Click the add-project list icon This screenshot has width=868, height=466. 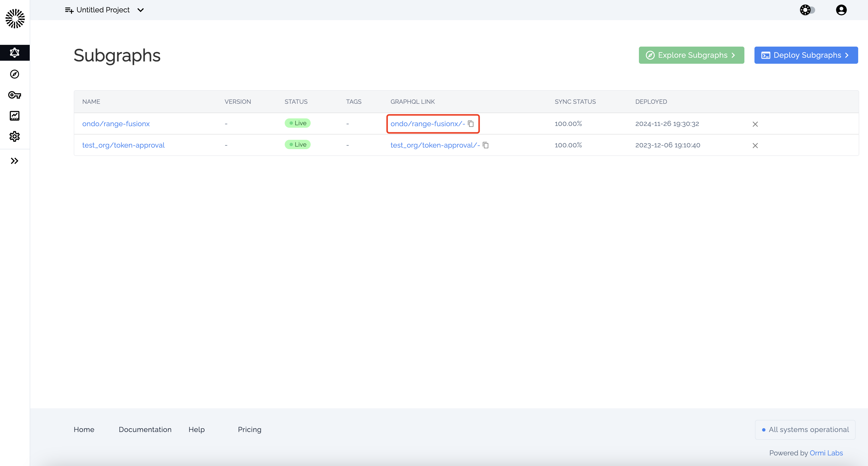pos(69,10)
